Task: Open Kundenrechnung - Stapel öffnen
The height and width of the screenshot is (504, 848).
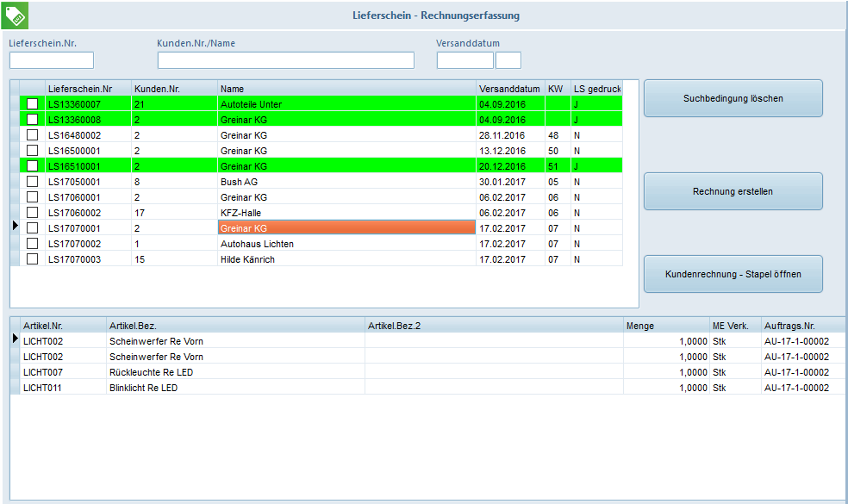Action: coord(733,274)
